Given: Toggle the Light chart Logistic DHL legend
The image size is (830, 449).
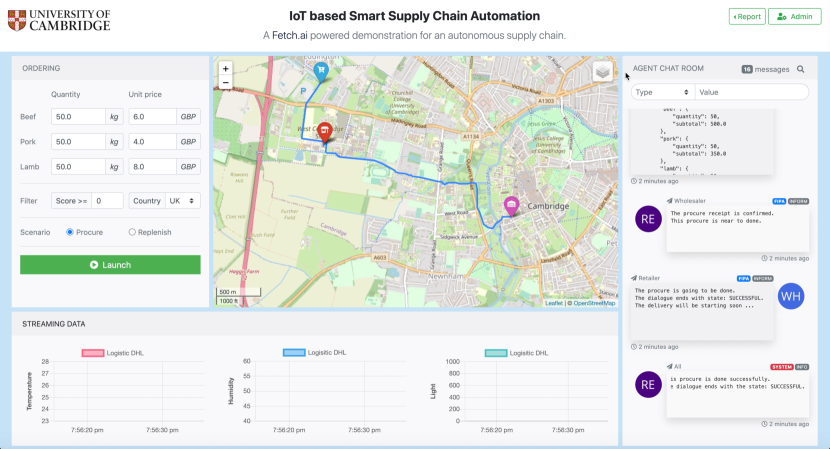Looking at the screenshot, I should pyautogui.click(x=516, y=353).
